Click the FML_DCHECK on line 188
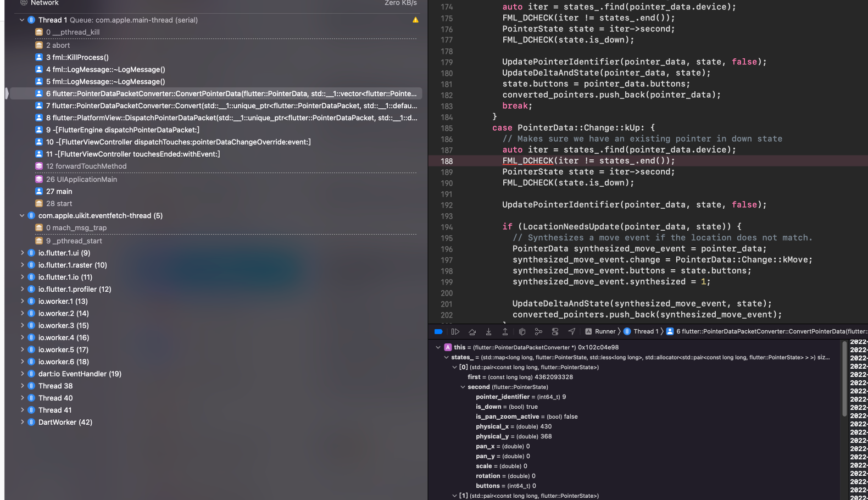Screen dimensions: 868x500 pyautogui.click(x=528, y=161)
